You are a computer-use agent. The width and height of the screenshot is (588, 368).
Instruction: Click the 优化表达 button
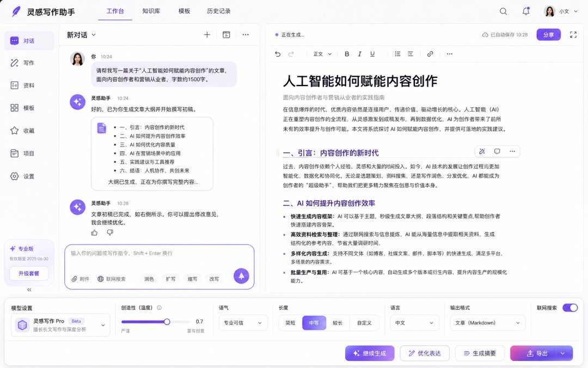425,353
